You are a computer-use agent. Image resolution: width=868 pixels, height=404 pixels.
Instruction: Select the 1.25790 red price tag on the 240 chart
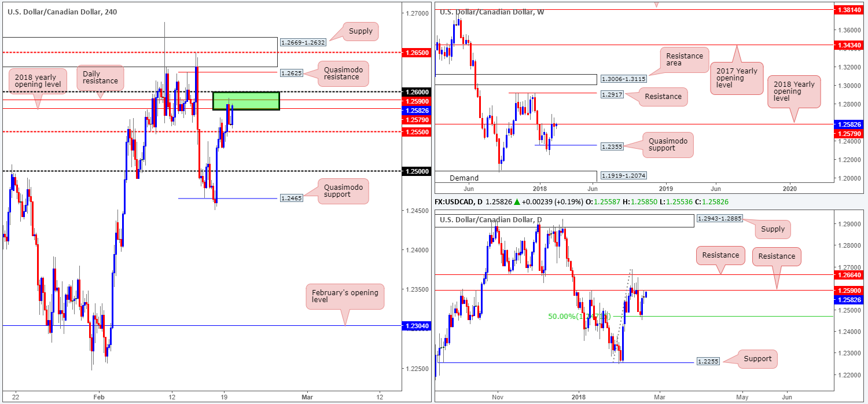point(415,120)
